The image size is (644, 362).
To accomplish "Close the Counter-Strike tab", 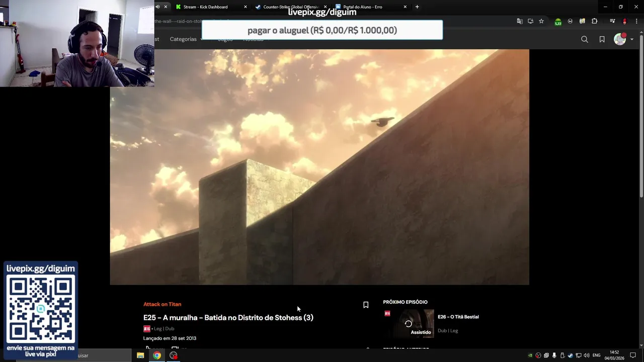I will click(x=325, y=7).
